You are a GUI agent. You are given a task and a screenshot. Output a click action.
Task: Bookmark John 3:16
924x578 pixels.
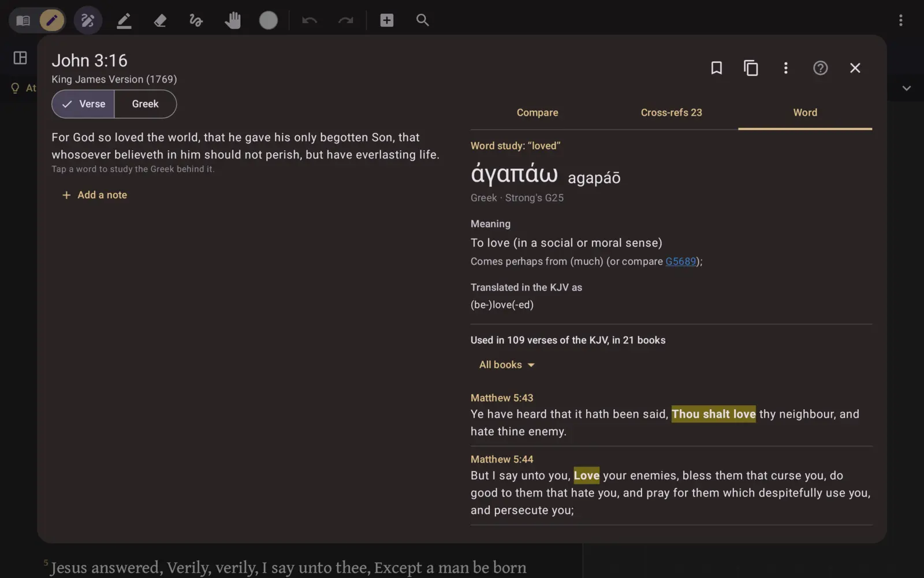[717, 68]
